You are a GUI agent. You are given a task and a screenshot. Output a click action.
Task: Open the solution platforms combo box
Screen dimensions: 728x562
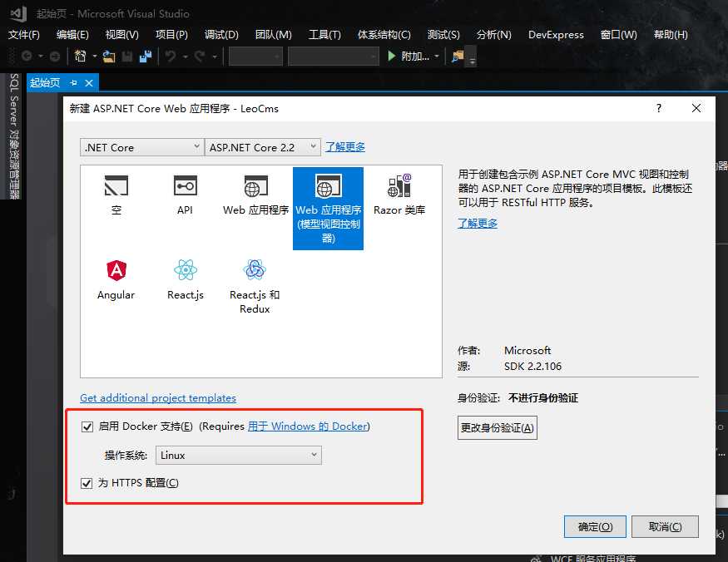point(334,57)
